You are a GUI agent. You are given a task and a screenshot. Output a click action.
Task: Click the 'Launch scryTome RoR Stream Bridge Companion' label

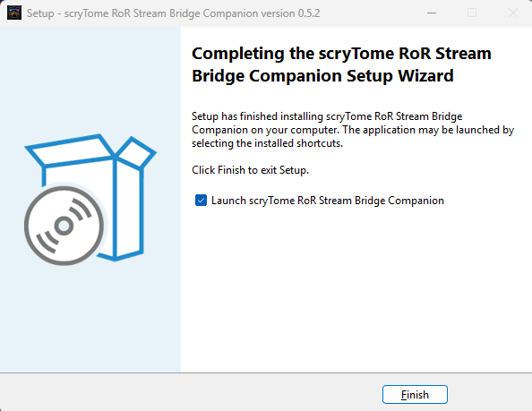328,201
